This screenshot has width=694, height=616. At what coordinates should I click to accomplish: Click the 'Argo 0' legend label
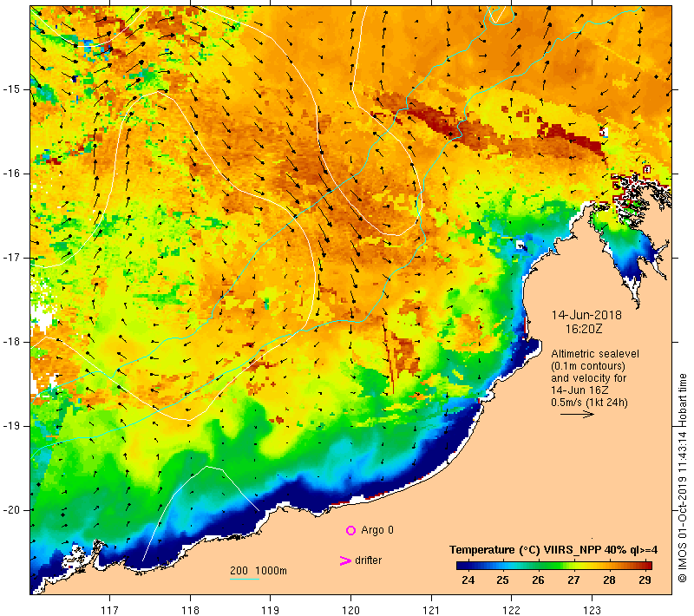(377, 530)
